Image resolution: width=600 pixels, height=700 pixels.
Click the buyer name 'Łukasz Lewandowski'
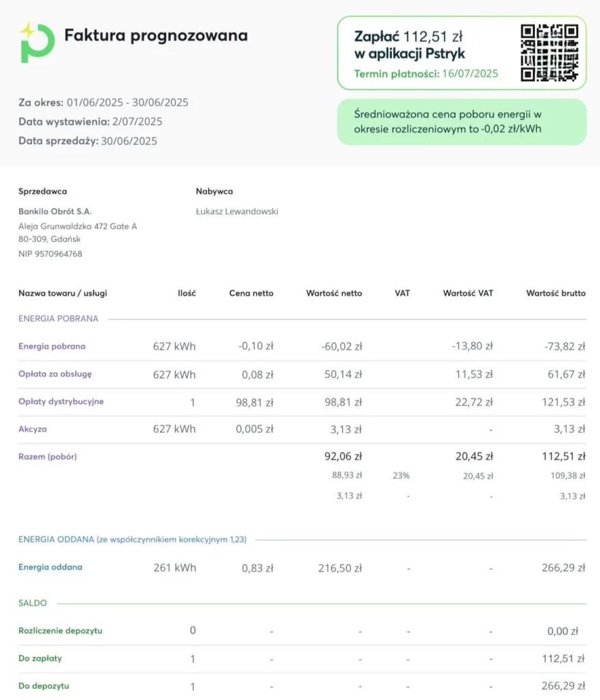(x=237, y=211)
